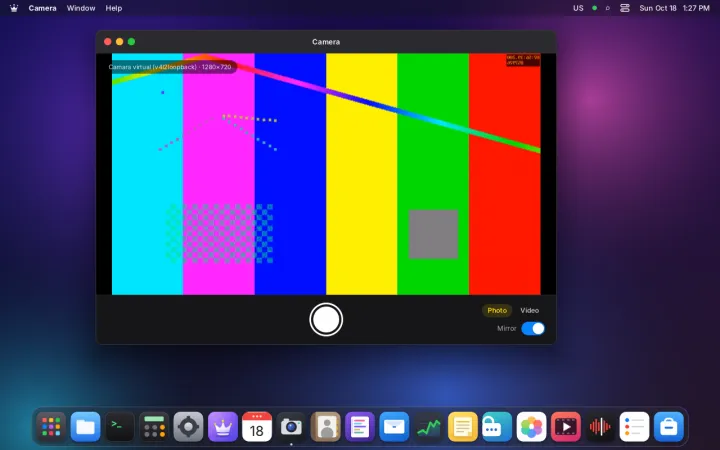The height and width of the screenshot is (450, 720).
Task: Select the Photo mode
Action: click(x=497, y=310)
